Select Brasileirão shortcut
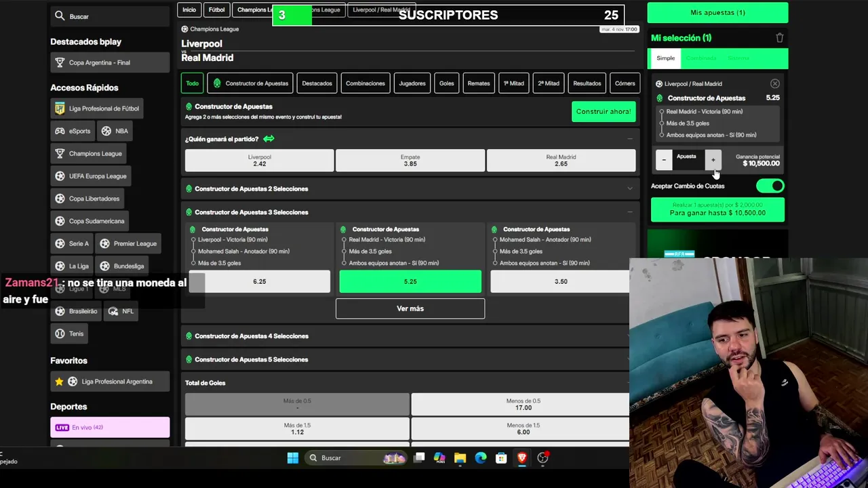This screenshot has height=488, width=868. [76, 311]
